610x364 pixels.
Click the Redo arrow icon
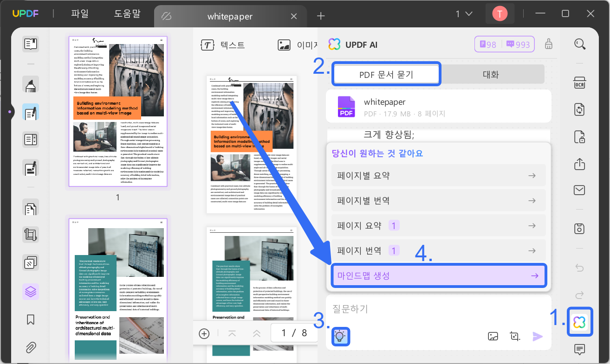point(579,295)
